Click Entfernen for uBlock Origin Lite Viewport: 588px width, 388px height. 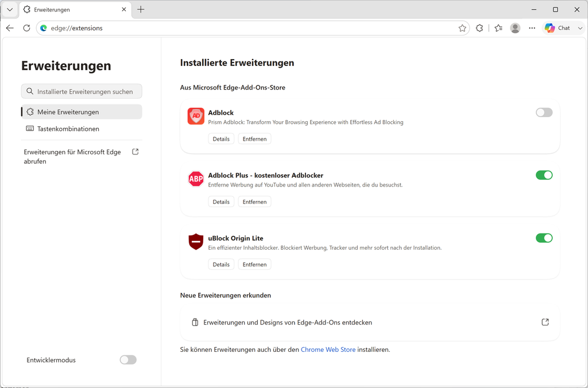click(254, 264)
